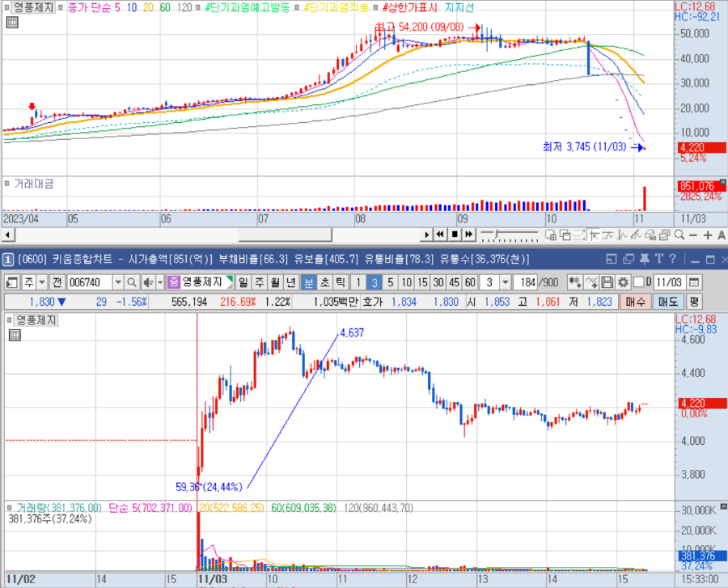728x588 pixels.
Task: Click the chart-with-grid overlay icon beside the slider
Action: coord(551,235)
